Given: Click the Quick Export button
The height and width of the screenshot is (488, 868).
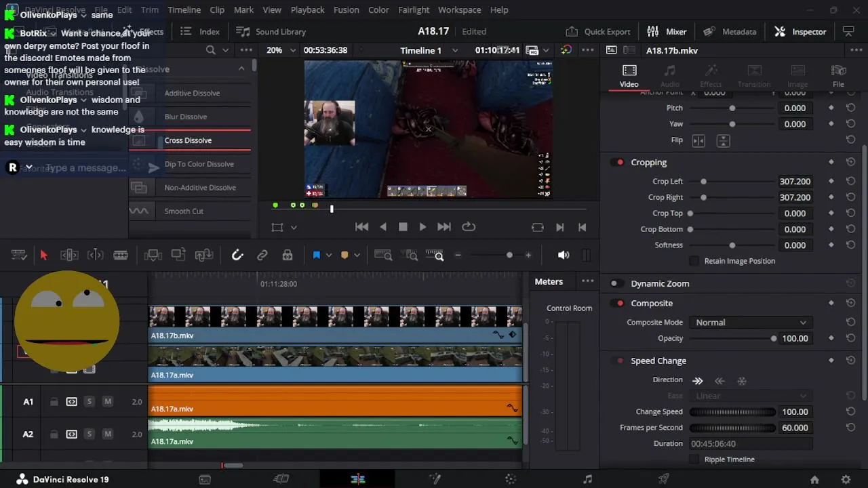Looking at the screenshot, I should pyautogui.click(x=597, y=31).
